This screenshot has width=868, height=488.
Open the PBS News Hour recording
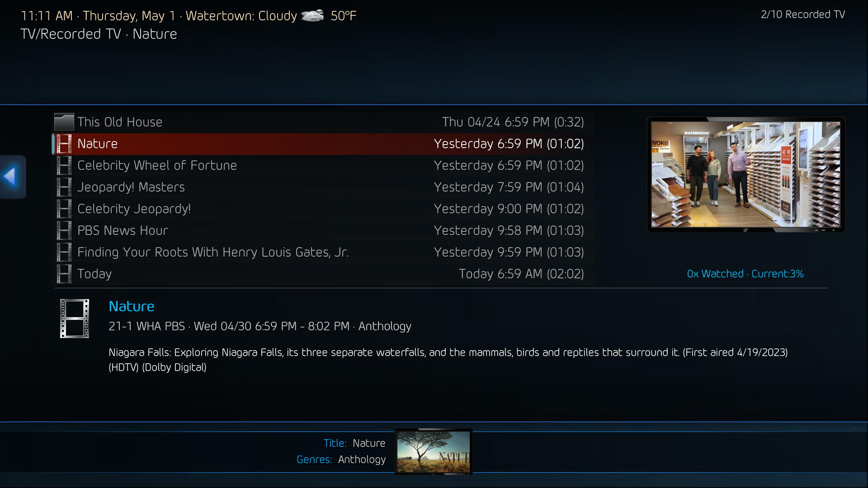point(324,230)
